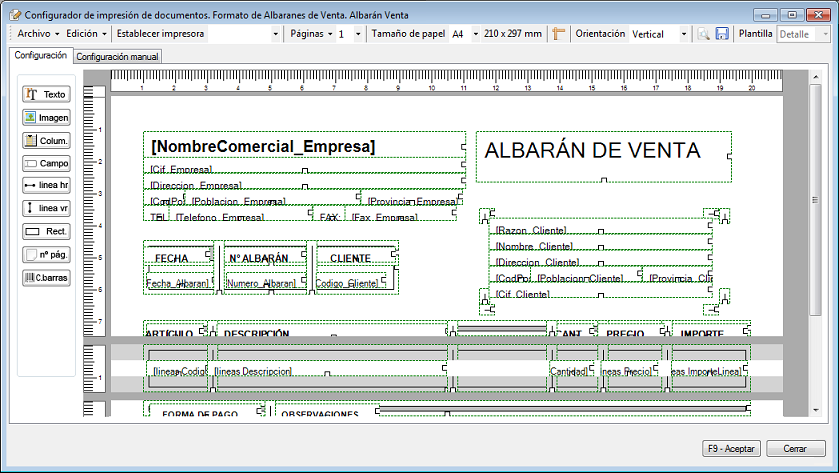Click the ruler margins icon in toolbar
The width and height of the screenshot is (839, 473).
560,34
